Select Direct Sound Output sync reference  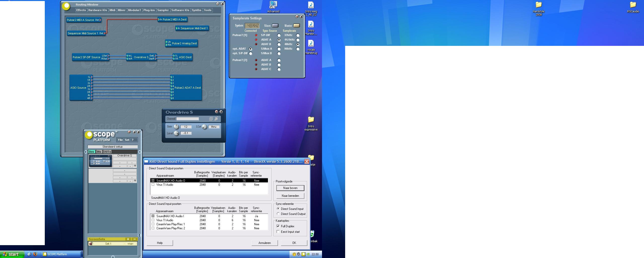pos(278,214)
